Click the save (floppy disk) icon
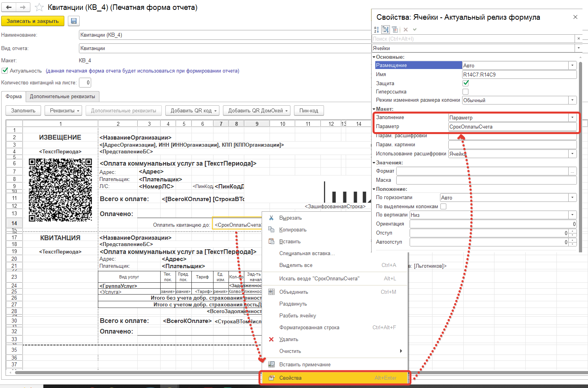 point(74,21)
